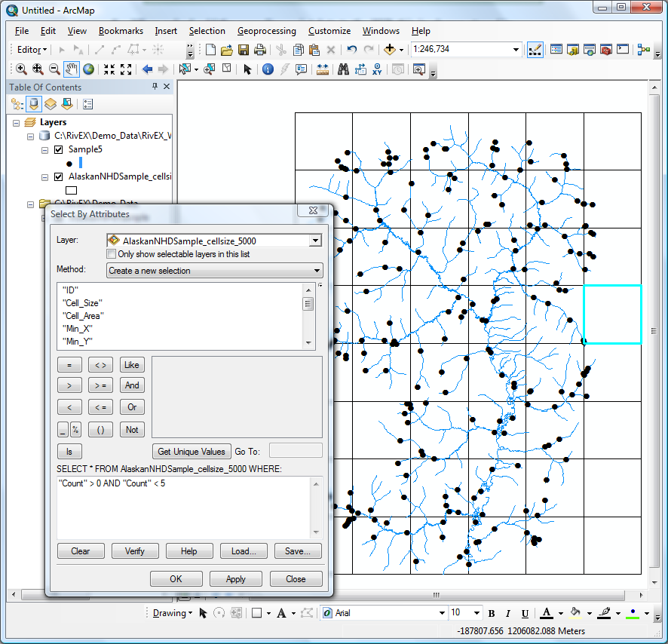Open the Drawing dropdown menu
This screenshot has width=668, height=644.
coord(173,613)
